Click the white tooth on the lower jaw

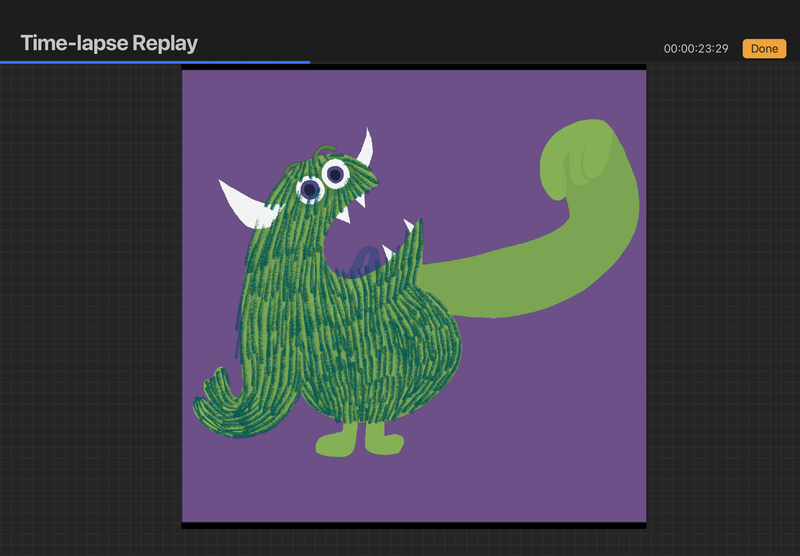click(x=410, y=227)
